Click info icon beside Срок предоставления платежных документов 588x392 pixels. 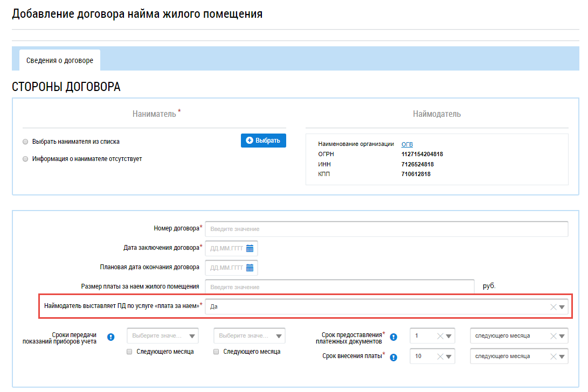pos(393,337)
